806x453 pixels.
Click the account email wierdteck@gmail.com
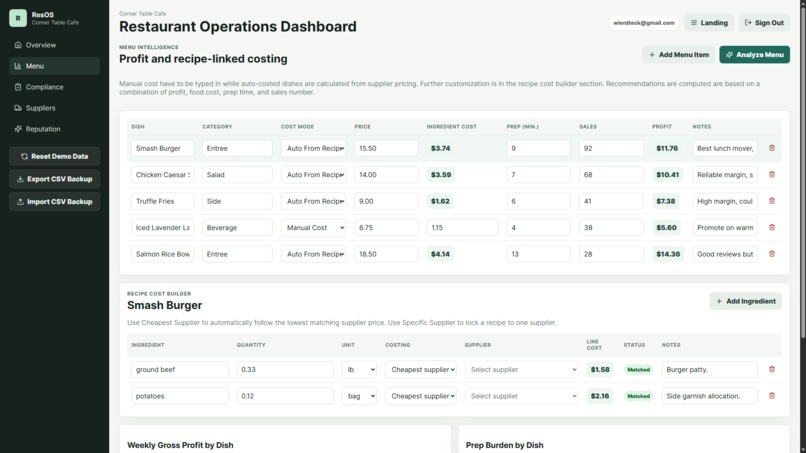pyautogui.click(x=644, y=23)
